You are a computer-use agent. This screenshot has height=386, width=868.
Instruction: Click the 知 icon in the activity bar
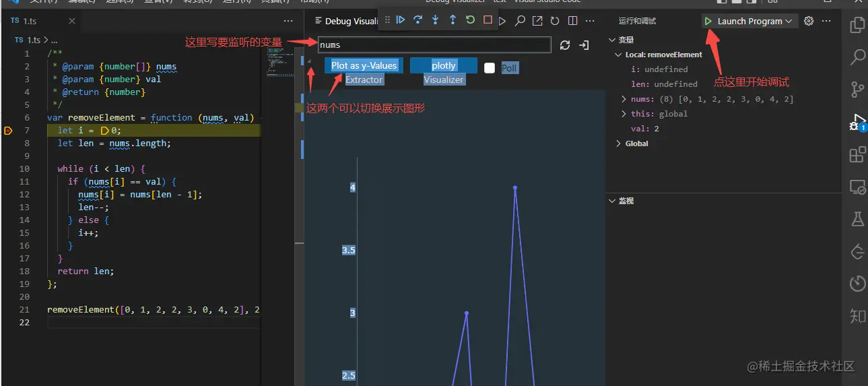pos(858,315)
